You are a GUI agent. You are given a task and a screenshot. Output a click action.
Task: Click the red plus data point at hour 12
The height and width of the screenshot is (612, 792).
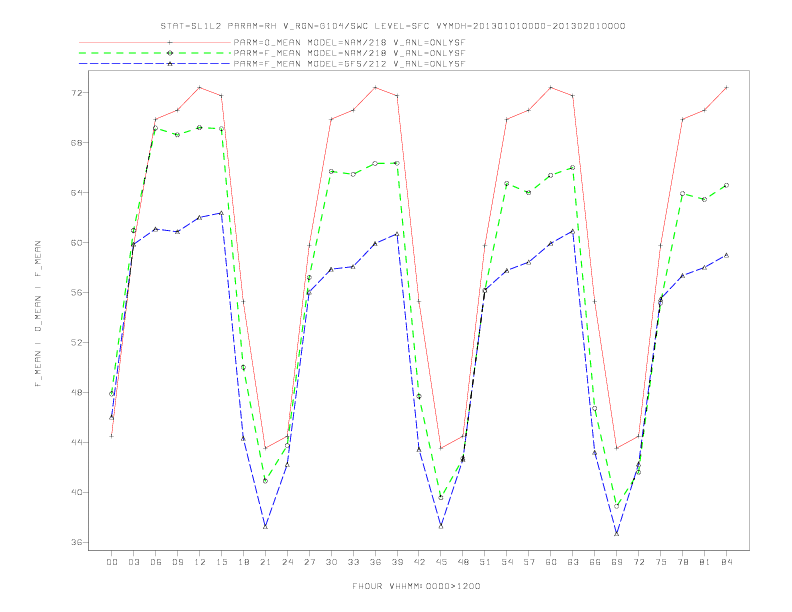(200, 87)
